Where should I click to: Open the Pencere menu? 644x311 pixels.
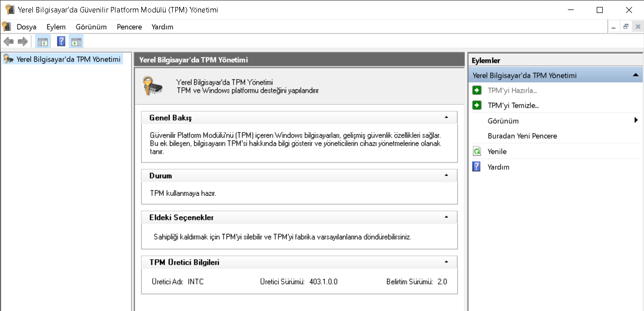129,27
